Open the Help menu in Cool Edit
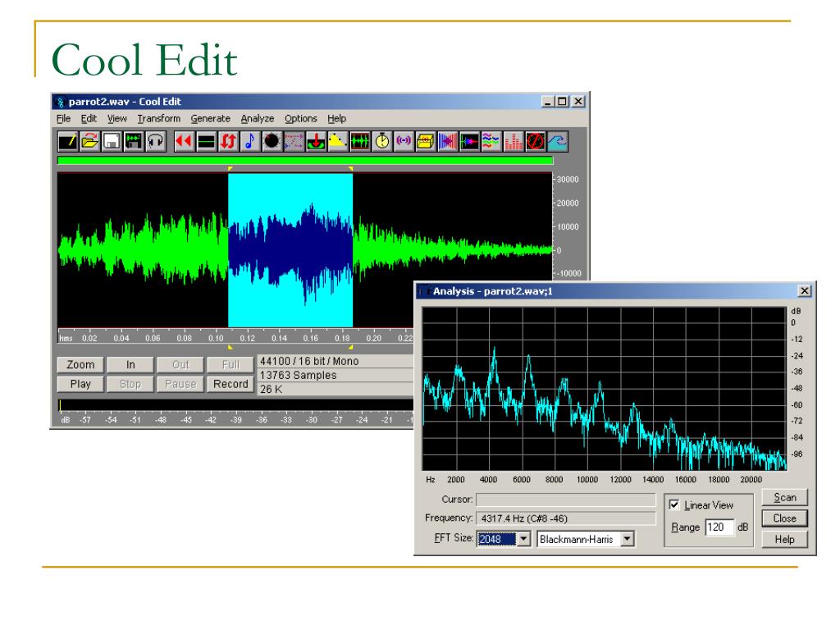Screen dimensions: 840x630 click(336, 118)
